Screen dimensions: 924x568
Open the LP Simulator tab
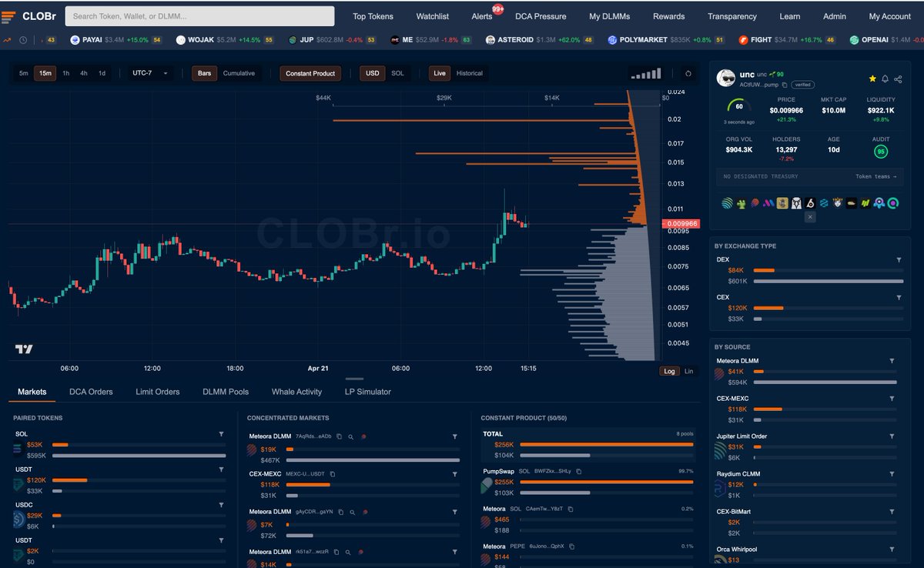point(368,392)
